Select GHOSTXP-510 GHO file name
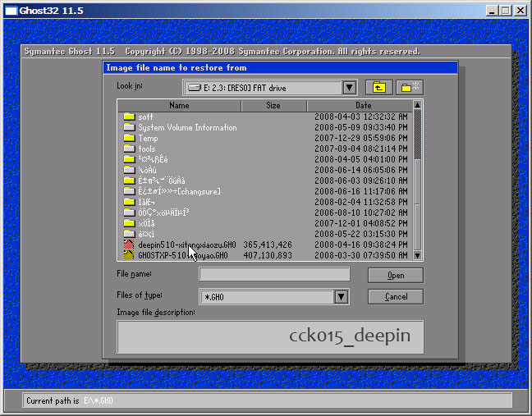Screen dimensions: 532x416 pos(183,255)
